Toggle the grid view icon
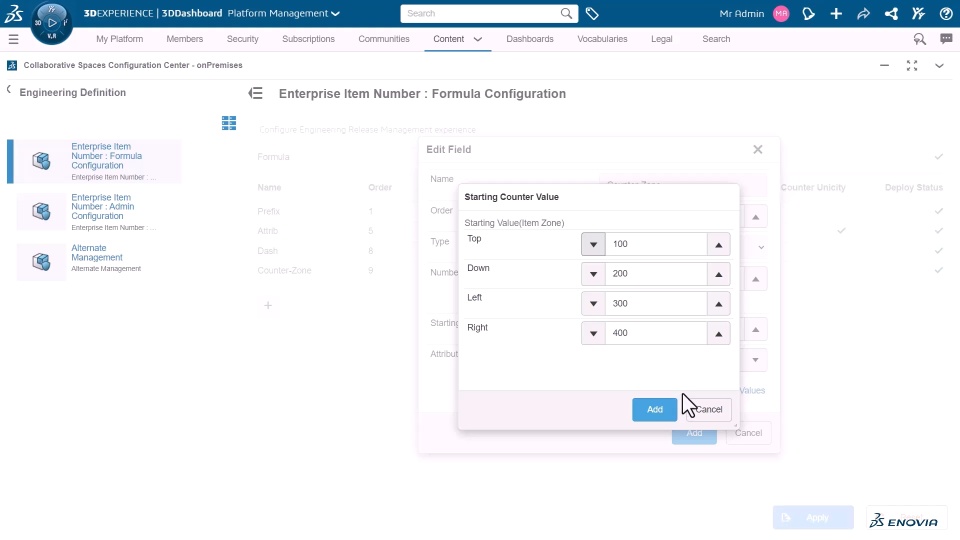Viewport: 960px width, 540px height. 229,123
